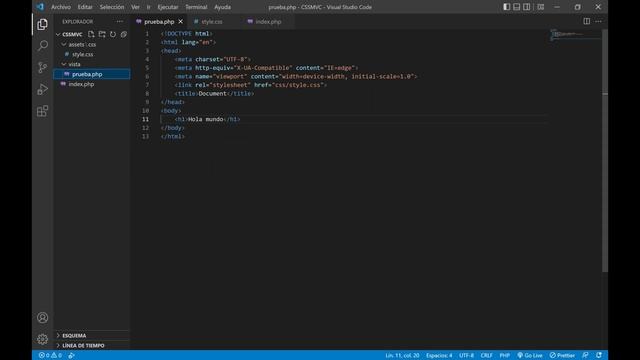Screen dimensions: 640x360
Task: Change end of line via CRLF
Action: 487,355
